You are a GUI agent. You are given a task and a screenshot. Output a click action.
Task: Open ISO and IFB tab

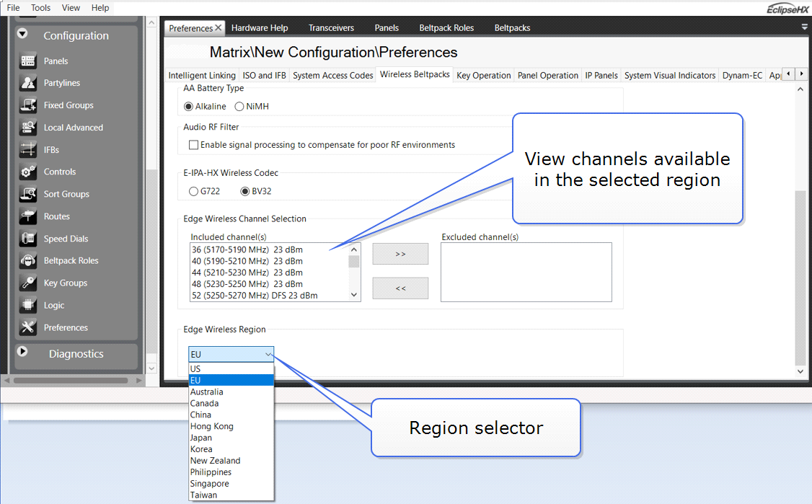pos(264,76)
